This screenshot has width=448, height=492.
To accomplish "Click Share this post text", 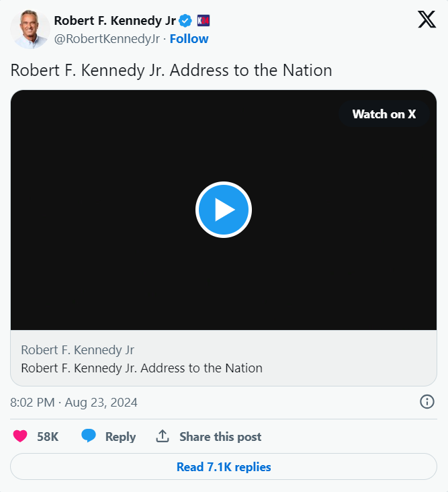I will pyautogui.click(x=220, y=437).
